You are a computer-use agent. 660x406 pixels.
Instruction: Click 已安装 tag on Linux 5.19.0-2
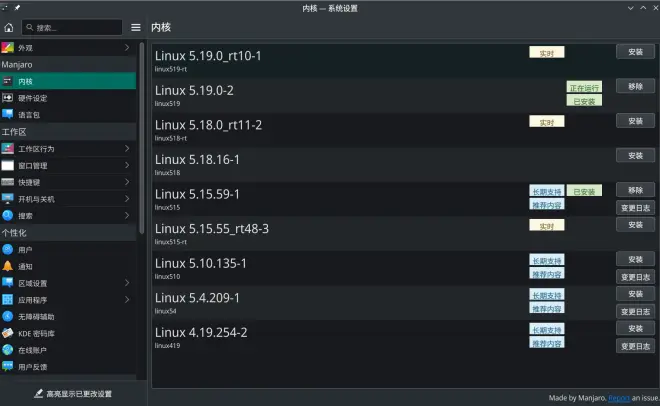[584, 101]
